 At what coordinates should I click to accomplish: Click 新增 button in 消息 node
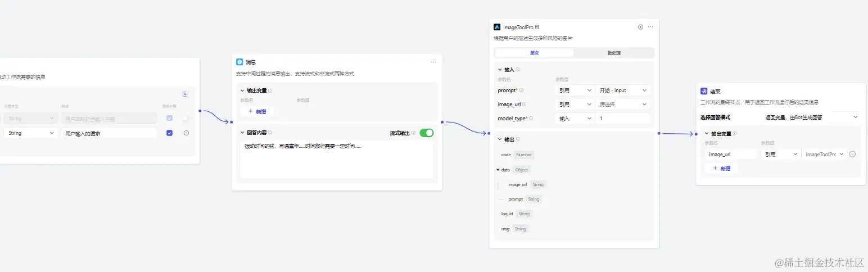pos(257,111)
